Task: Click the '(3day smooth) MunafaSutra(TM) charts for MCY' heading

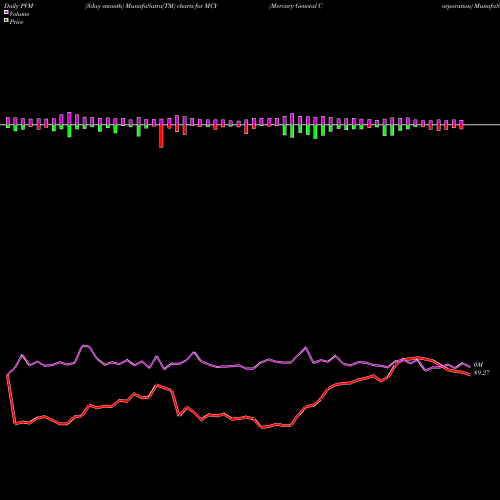Action: point(151,6)
